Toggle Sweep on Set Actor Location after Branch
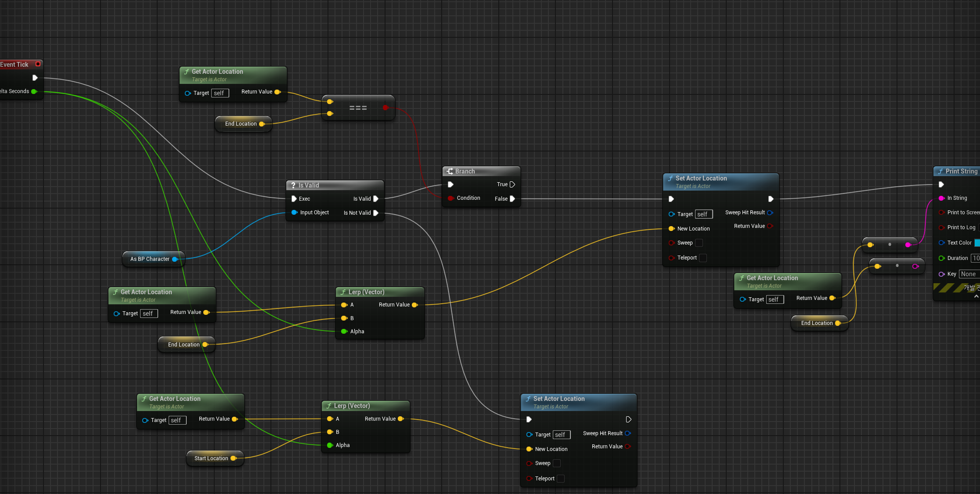Screen dimensions: 980x494 point(699,243)
